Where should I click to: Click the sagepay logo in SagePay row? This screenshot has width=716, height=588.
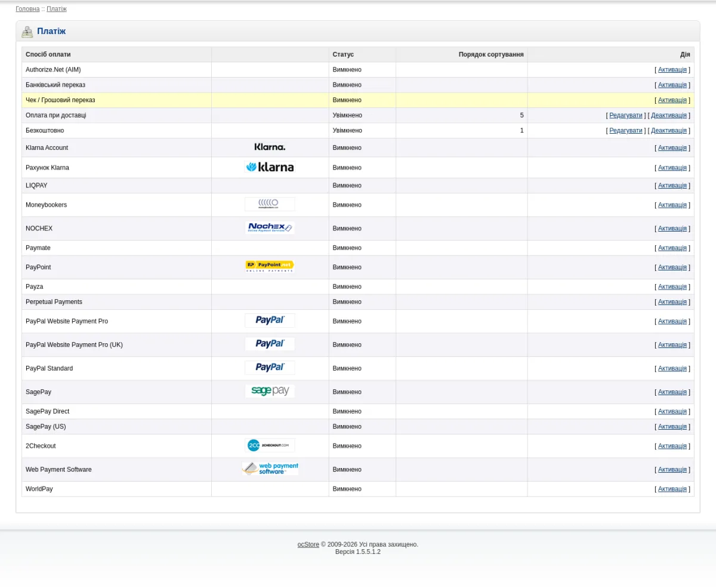point(270,391)
